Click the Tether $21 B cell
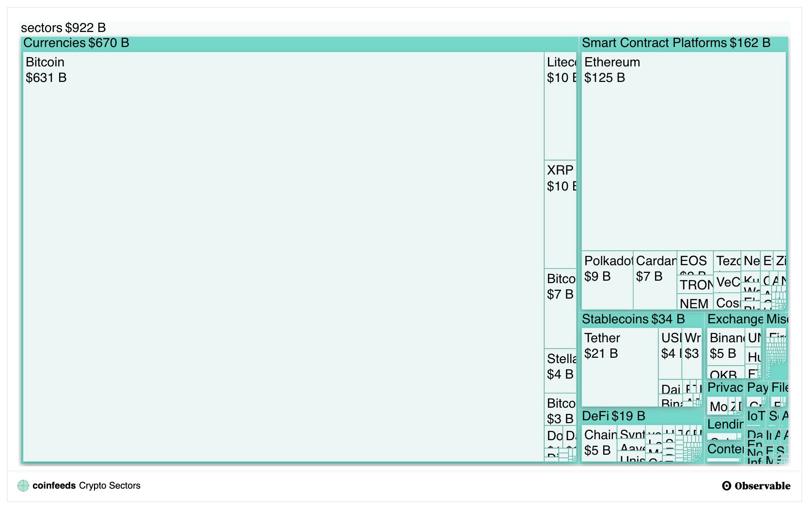 coord(620,366)
